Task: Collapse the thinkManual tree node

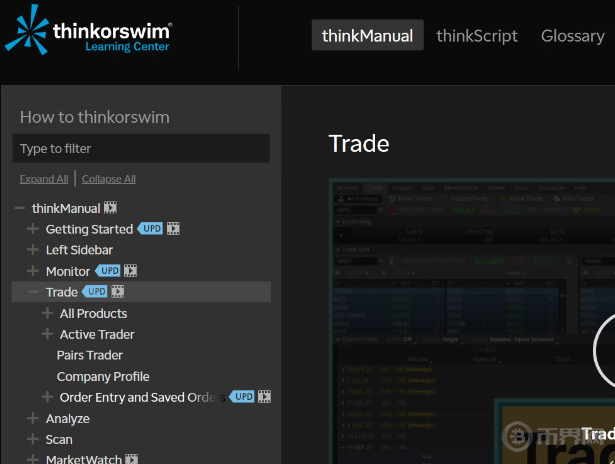Action: [x=20, y=208]
